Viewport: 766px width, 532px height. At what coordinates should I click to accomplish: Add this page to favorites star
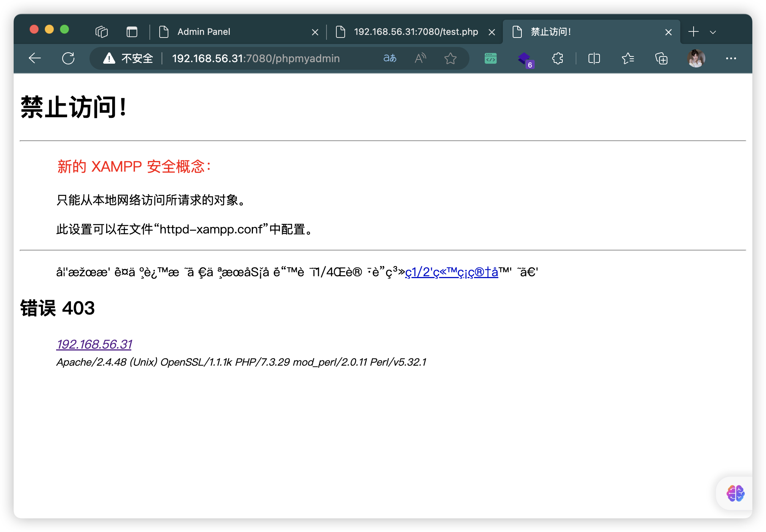[450, 58]
